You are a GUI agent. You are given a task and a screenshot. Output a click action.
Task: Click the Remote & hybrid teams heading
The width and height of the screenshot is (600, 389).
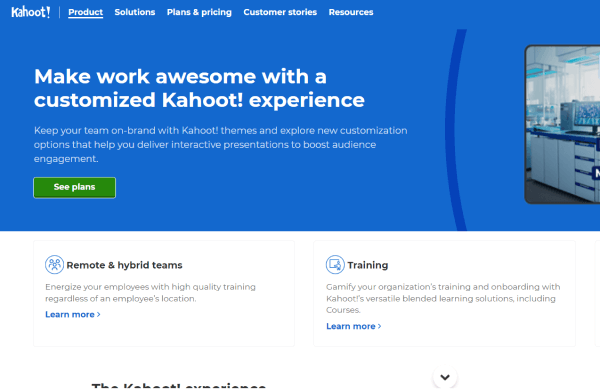click(x=124, y=265)
